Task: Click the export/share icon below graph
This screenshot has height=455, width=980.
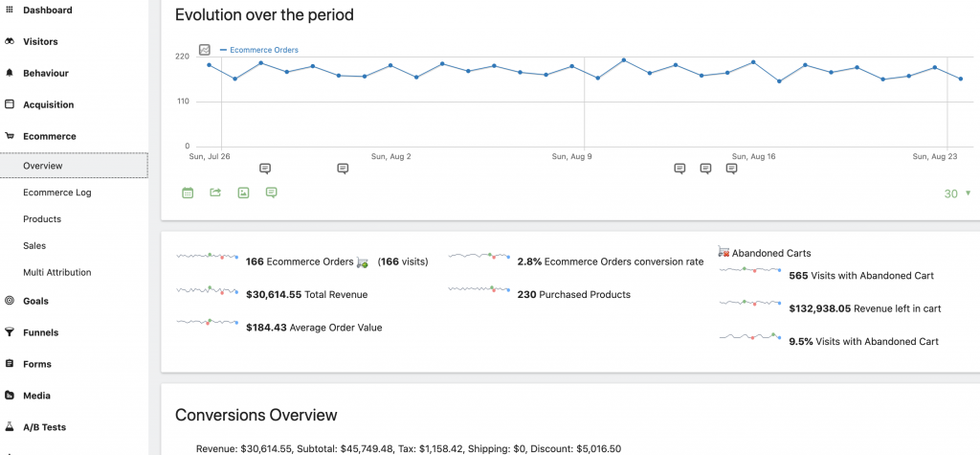Action: [x=215, y=193]
